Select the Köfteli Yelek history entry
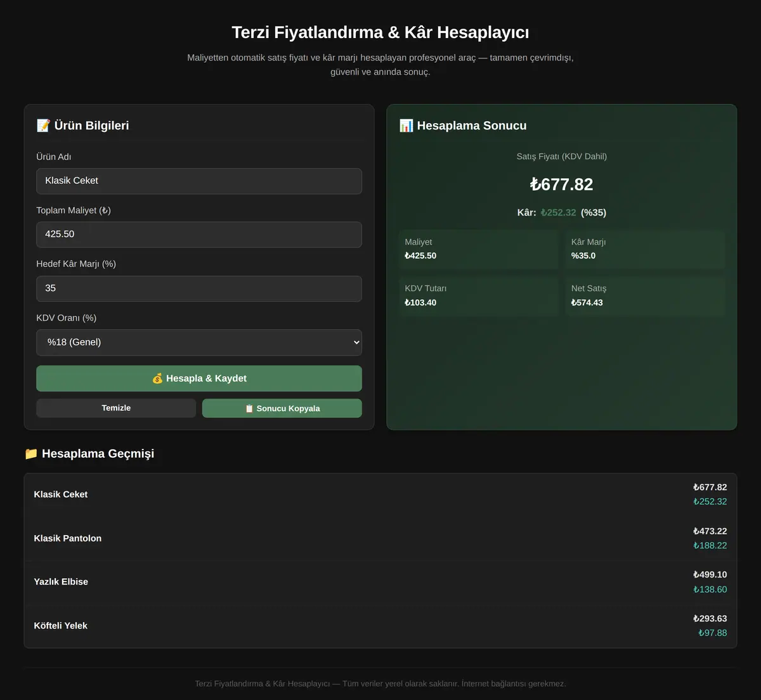The width and height of the screenshot is (761, 700). tap(380, 626)
